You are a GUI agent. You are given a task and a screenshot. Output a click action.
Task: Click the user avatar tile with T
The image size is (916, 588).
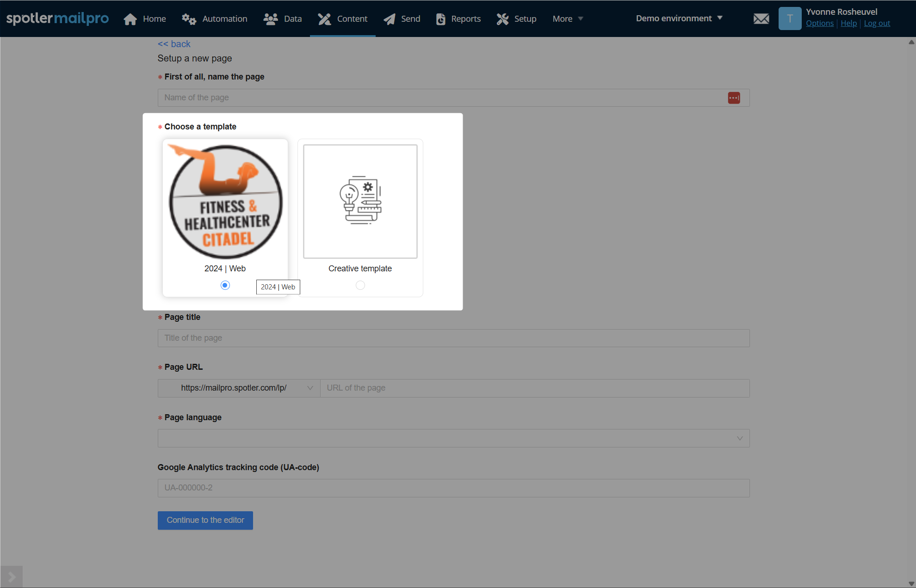[x=790, y=18]
